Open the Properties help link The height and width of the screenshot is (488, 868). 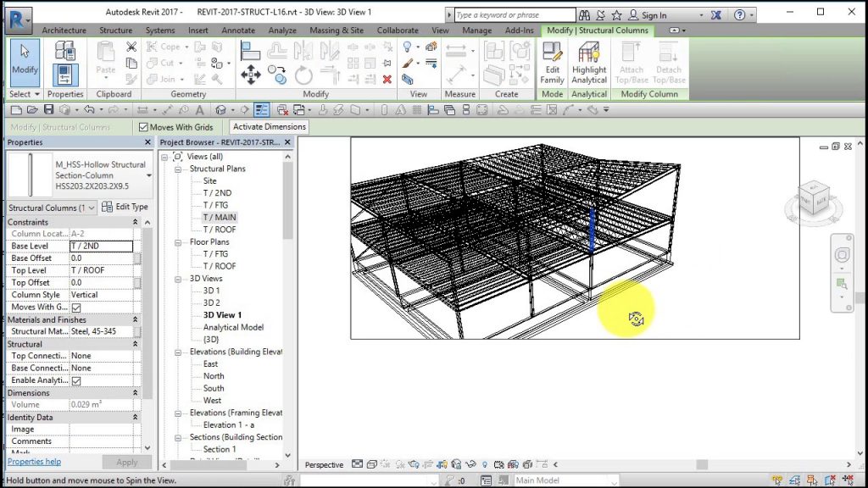(34, 462)
